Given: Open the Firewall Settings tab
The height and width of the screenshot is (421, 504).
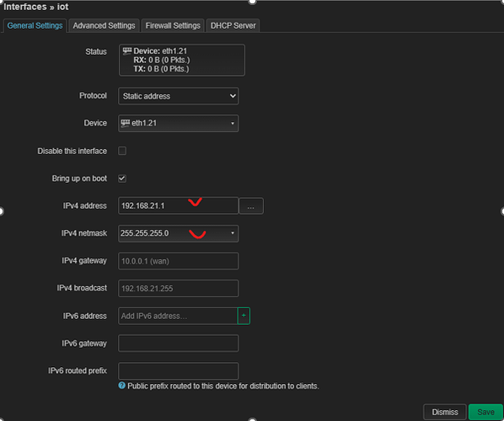Looking at the screenshot, I should 173,26.
